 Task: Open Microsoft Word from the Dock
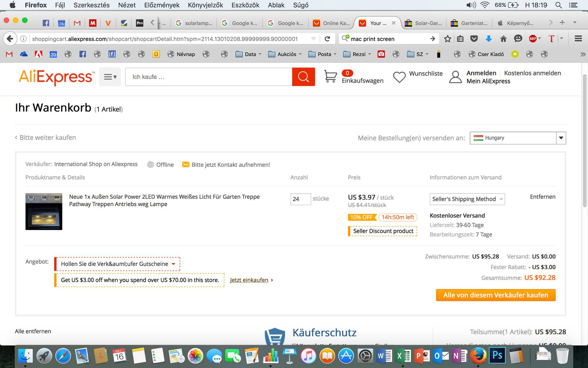pos(384,356)
